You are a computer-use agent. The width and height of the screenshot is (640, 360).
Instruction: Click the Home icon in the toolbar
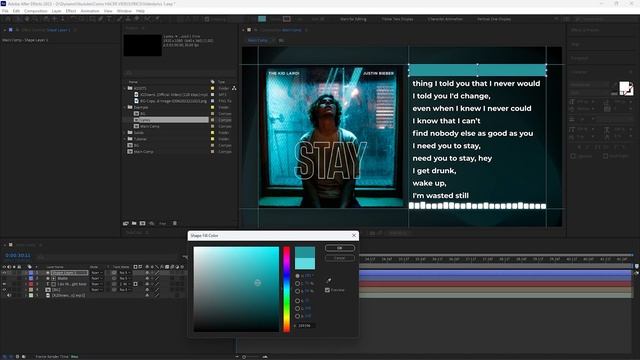click(9, 19)
